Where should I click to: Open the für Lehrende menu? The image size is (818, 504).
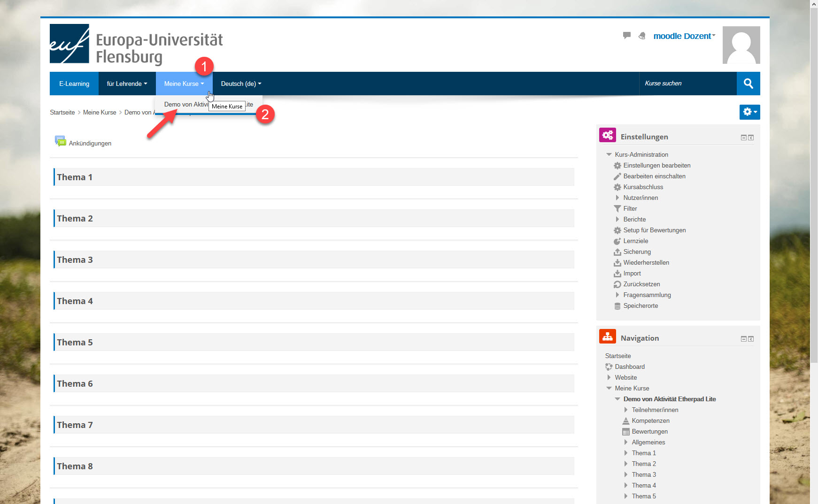coord(127,84)
